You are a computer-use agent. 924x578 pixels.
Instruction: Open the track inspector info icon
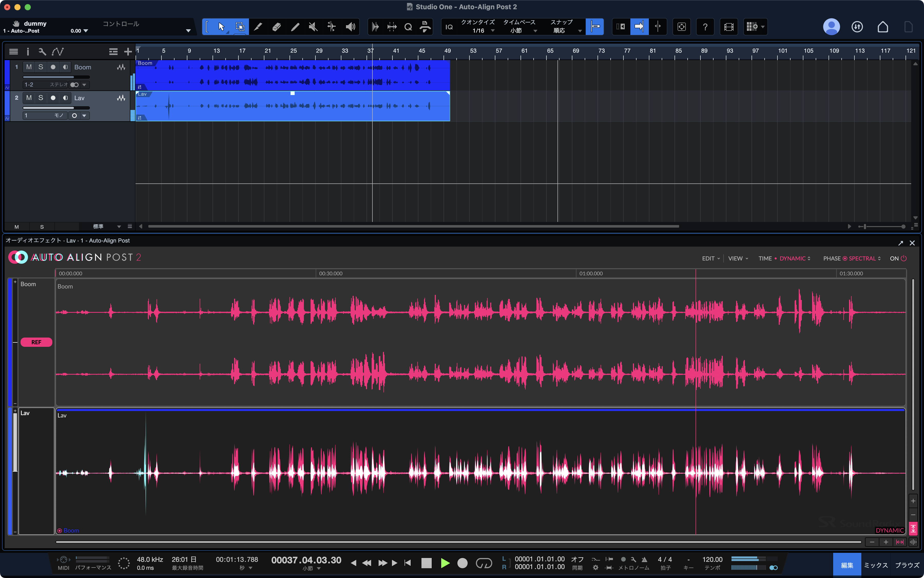tap(27, 52)
